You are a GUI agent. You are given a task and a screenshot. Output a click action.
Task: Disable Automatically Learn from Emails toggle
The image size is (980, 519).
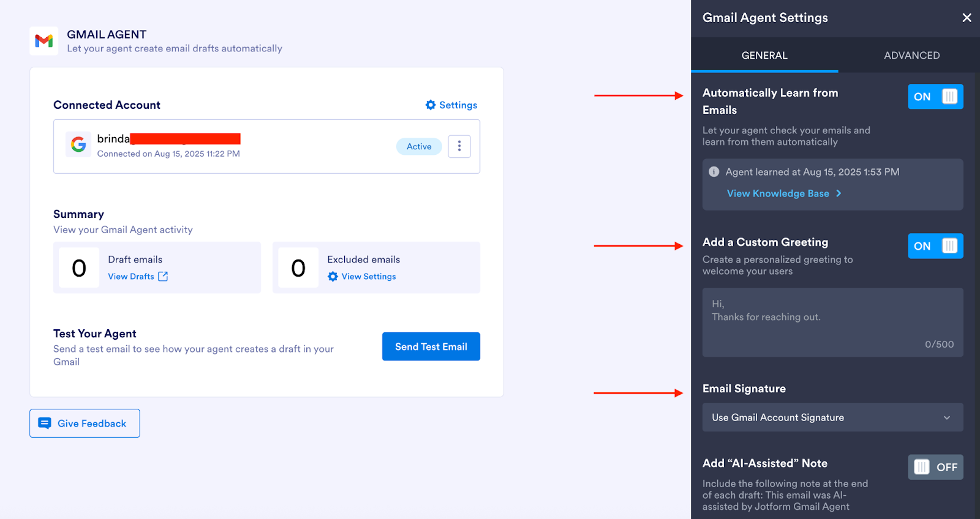[x=935, y=97]
